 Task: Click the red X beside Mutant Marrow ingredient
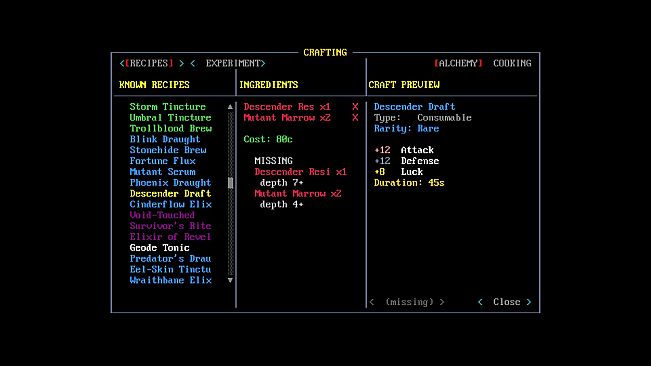point(355,117)
